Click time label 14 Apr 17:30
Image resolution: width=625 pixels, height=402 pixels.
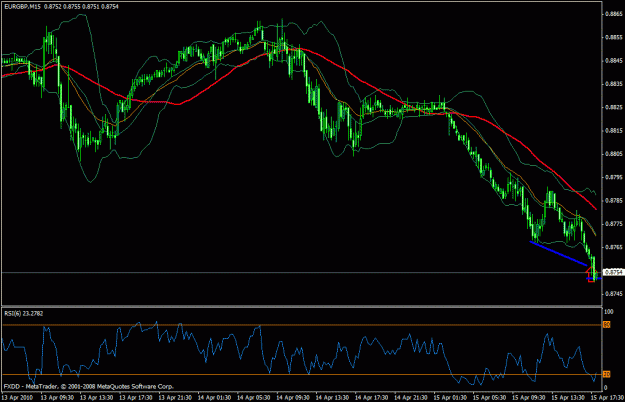[x=371, y=398]
